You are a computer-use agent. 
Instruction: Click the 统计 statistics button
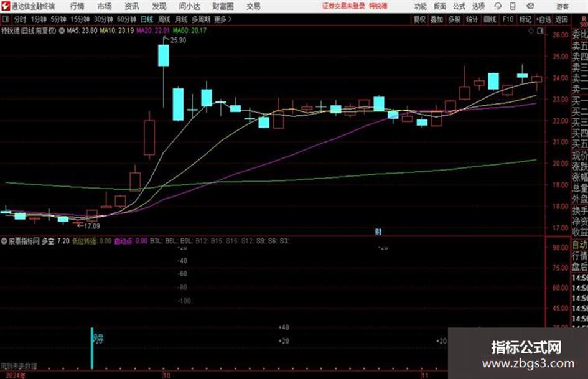coord(472,19)
